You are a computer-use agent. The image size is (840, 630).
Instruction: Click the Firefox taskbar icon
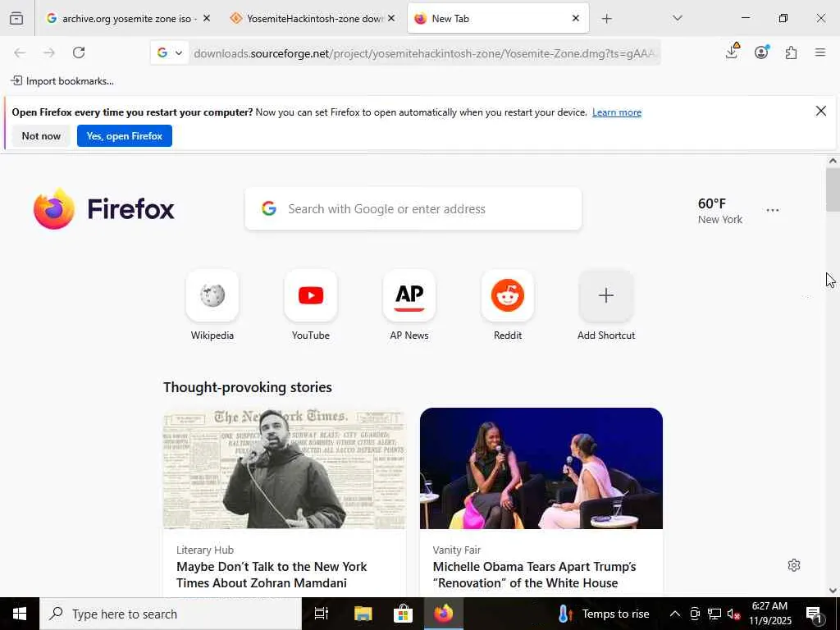click(444, 614)
